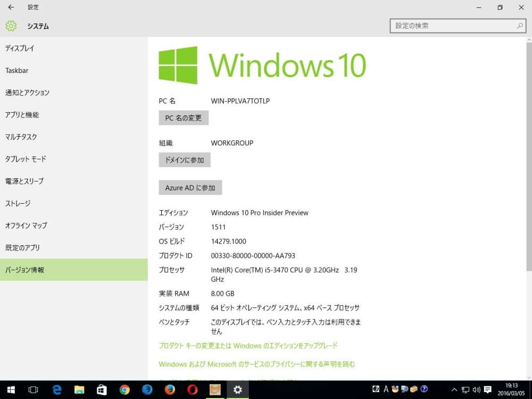The image size is (532, 399).
Task: Open the プロダクト キーの変更 link
Action: pyautogui.click(x=248, y=346)
